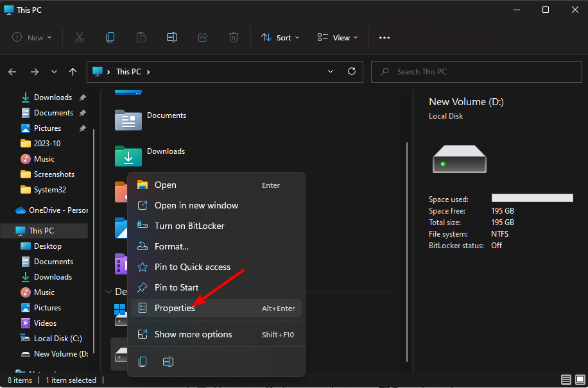Click Show more options in menu
The width and height of the screenshot is (588, 388).
[193, 334]
